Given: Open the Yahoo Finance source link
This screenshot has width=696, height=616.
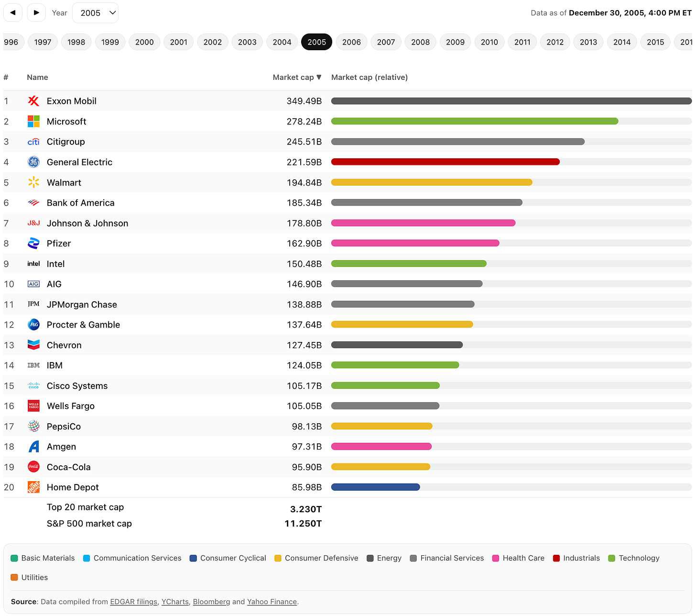Looking at the screenshot, I should 272,602.
